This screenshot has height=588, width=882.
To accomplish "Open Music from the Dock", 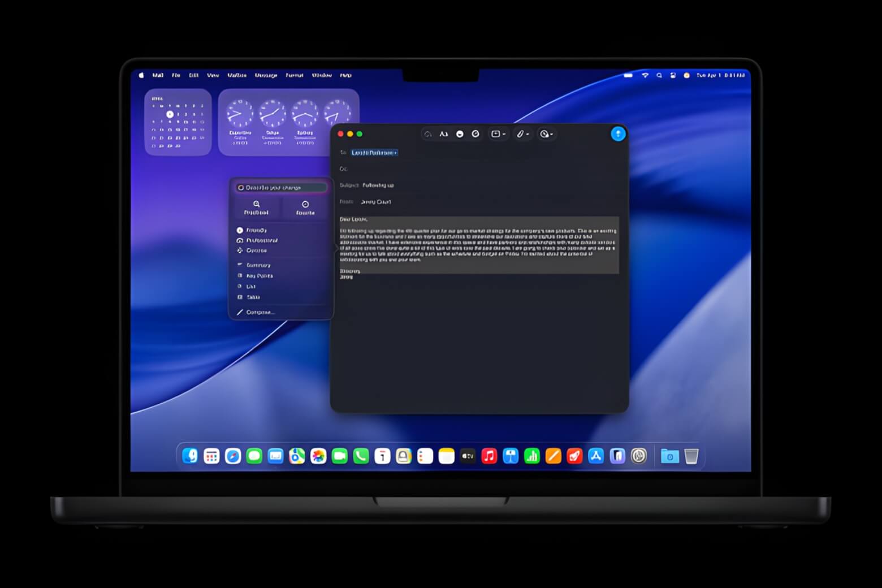I will (489, 456).
